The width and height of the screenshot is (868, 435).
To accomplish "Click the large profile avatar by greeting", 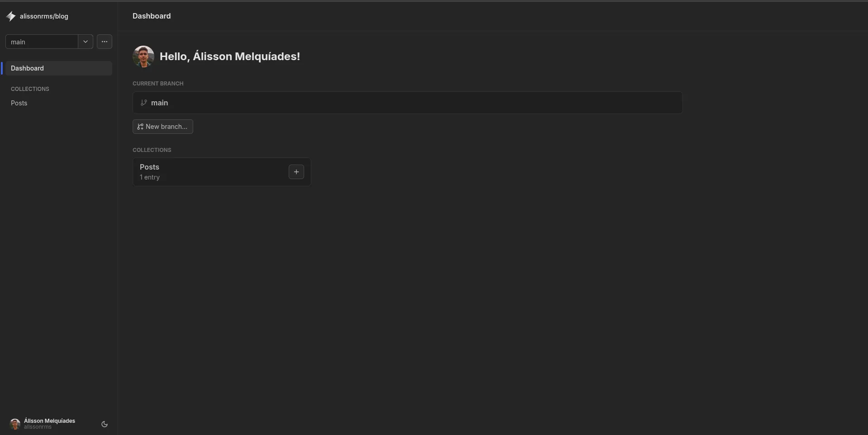I will (143, 57).
